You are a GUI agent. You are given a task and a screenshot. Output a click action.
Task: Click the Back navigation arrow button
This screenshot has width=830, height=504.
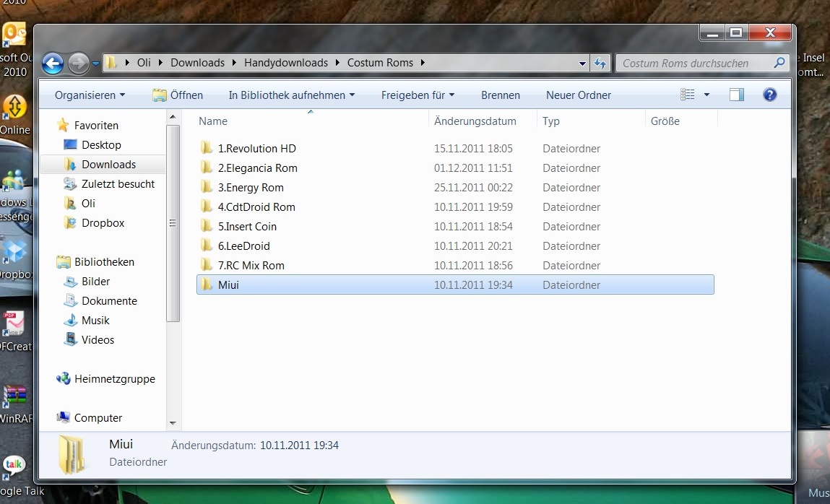point(53,64)
